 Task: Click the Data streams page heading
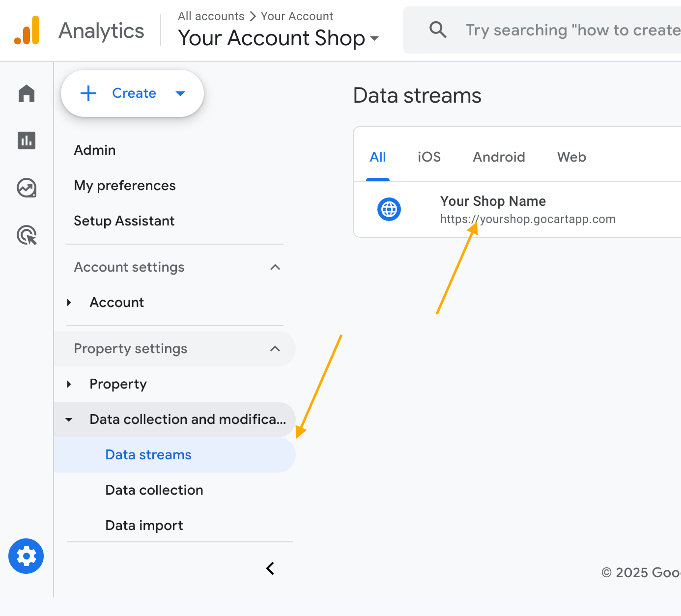(x=417, y=95)
